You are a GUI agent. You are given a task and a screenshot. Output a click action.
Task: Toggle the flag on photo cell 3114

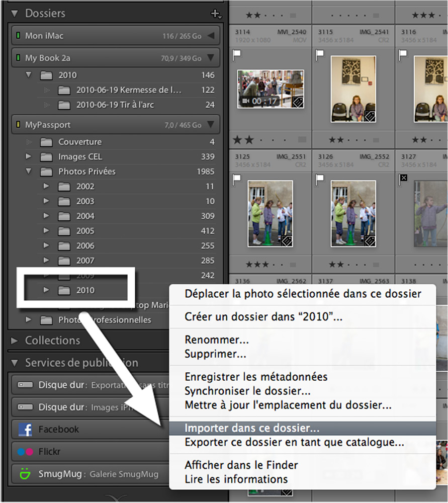pyautogui.click(x=237, y=55)
